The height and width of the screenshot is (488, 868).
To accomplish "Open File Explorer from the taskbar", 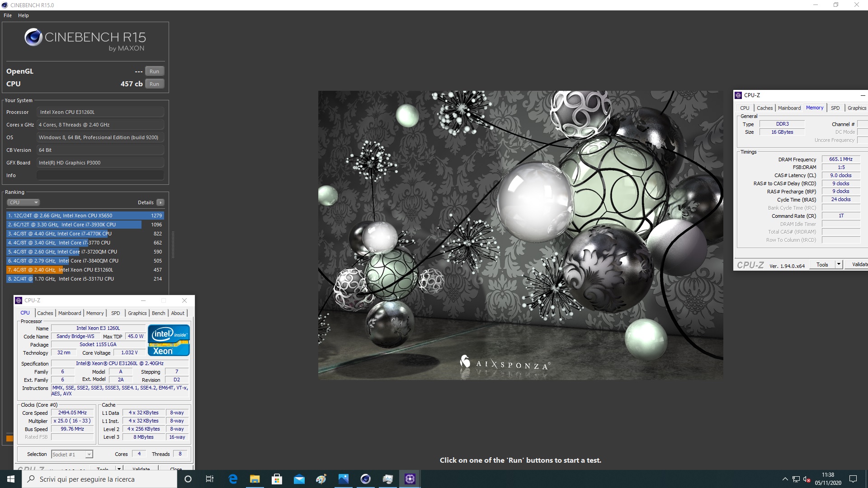I will click(255, 479).
